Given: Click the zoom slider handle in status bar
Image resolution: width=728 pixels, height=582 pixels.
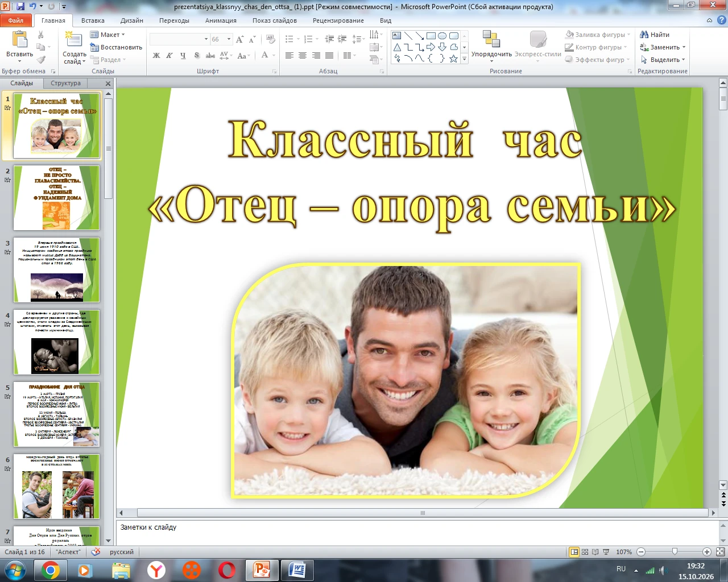Looking at the screenshot, I should click(675, 552).
